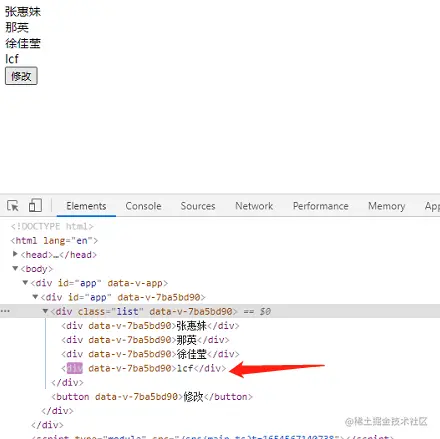Open the Performance tab

click(321, 206)
